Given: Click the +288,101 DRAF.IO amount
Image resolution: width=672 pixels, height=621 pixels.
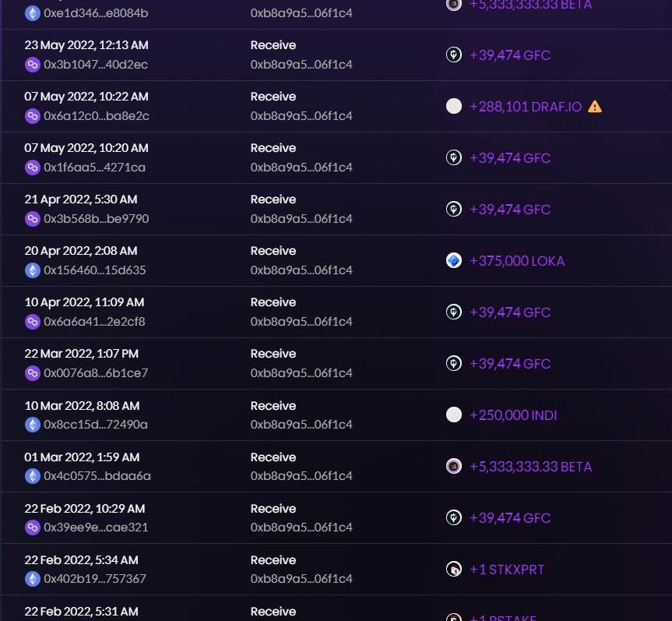Looking at the screenshot, I should (x=525, y=107).
